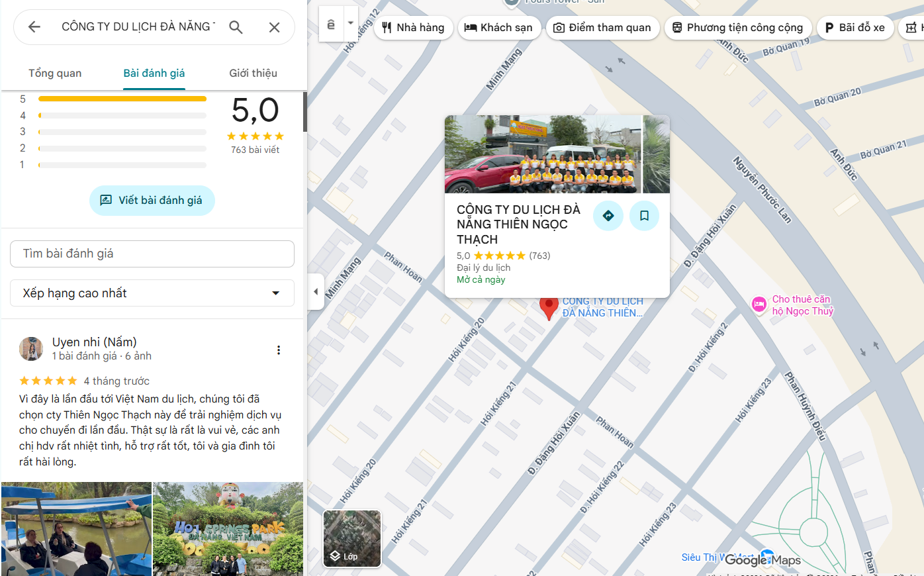
Task: Click the side panel scrollbar
Action: [x=305, y=111]
